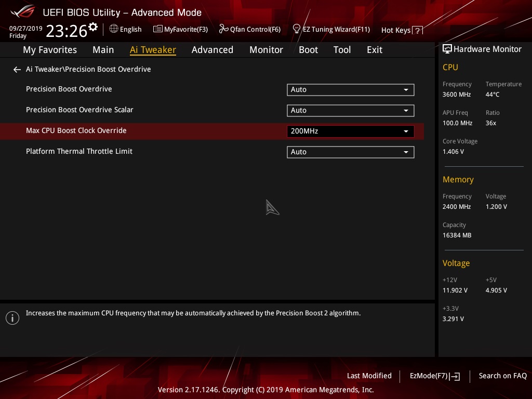Image resolution: width=532 pixels, height=399 pixels.
Task: Select the Ai Tweaker tab
Action: (x=153, y=50)
